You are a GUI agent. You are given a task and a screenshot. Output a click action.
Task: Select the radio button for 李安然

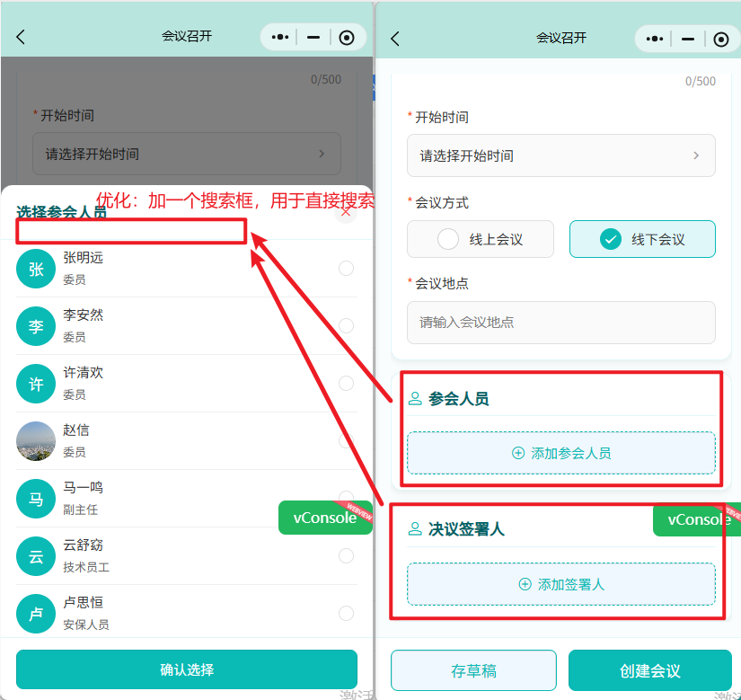(x=346, y=325)
